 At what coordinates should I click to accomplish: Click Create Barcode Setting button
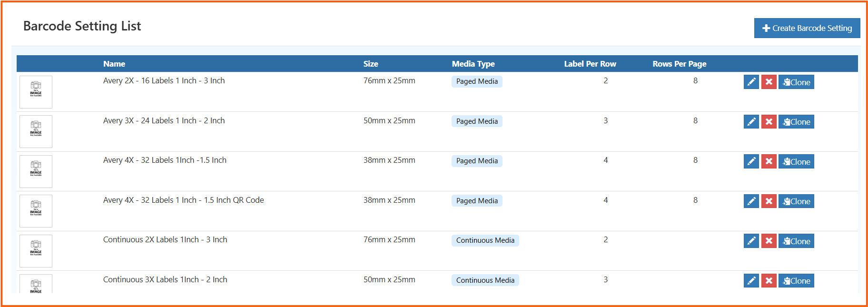pyautogui.click(x=807, y=28)
